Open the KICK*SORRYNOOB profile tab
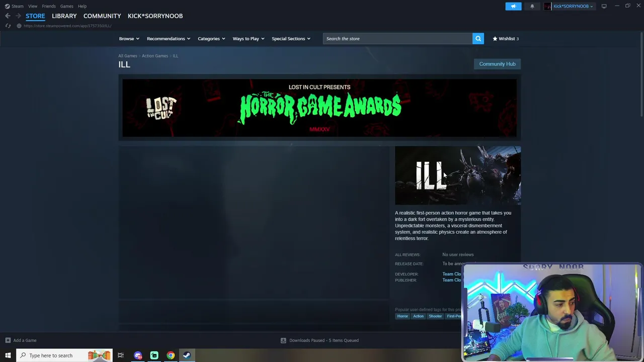This screenshot has height=362, width=644. point(155,16)
